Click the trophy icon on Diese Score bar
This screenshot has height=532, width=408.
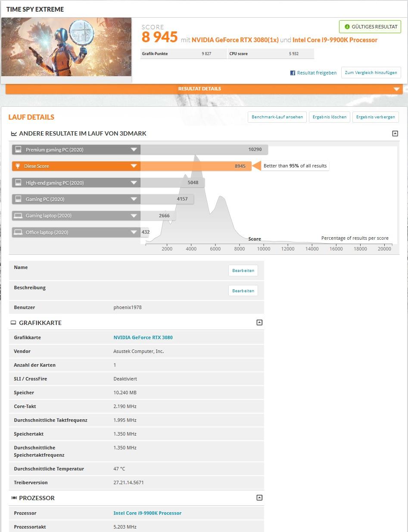(x=18, y=166)
